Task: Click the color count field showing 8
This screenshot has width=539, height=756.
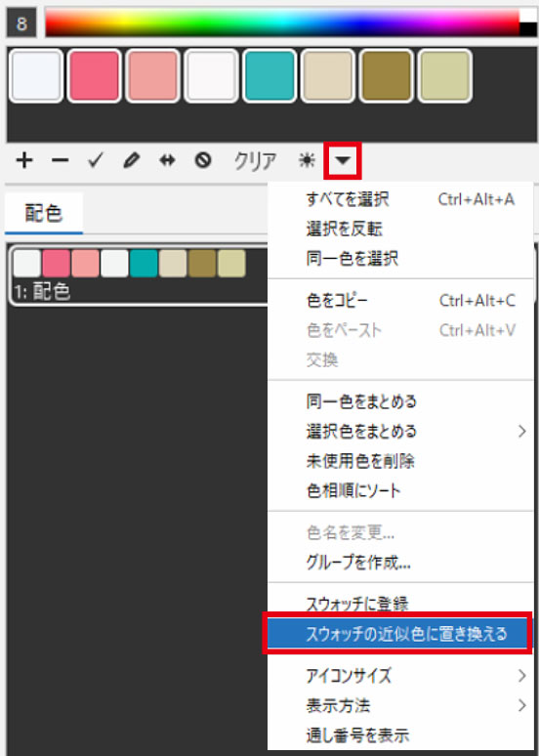Action: (21, 22)
